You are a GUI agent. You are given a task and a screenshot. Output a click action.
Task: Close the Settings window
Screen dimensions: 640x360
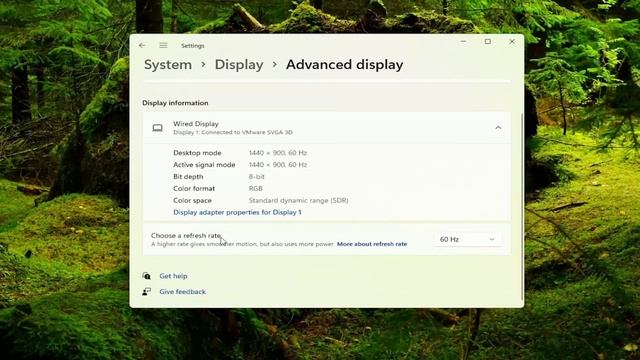click(x=512, y=41)
